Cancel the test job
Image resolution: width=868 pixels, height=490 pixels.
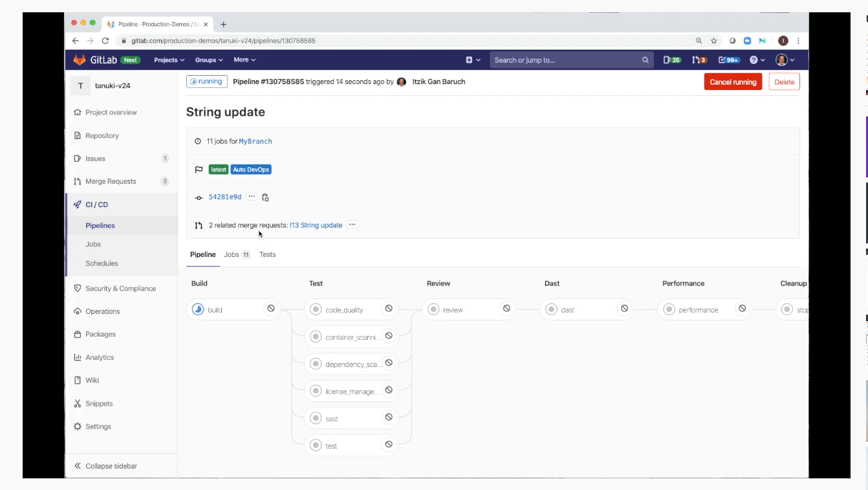tap(389, 444)
